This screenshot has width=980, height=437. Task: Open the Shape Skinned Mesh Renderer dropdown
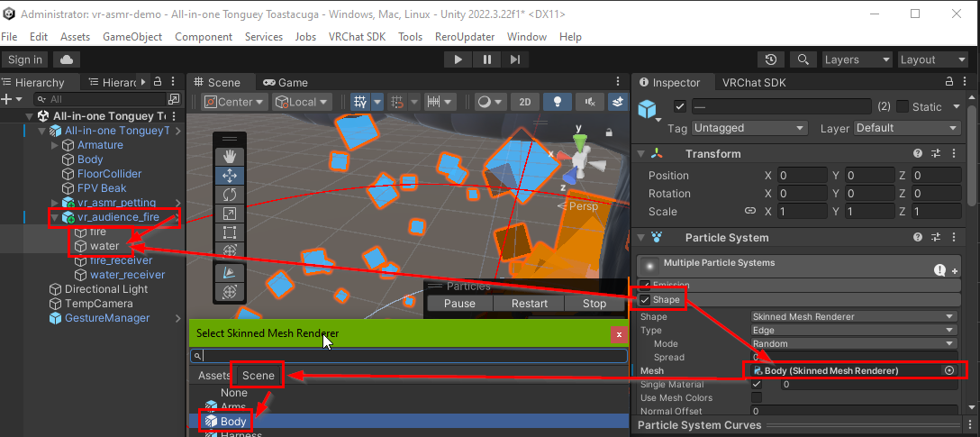[x=854, y=317]
